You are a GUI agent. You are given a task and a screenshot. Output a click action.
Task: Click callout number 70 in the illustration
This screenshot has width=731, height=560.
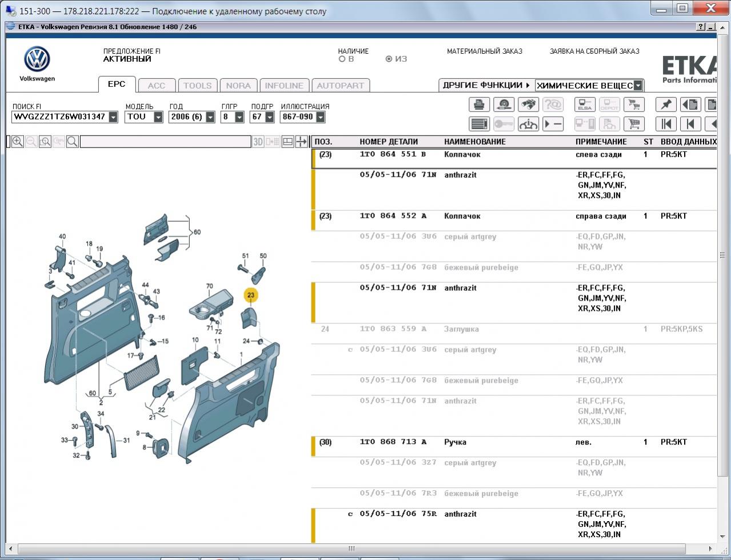[210, 286]
